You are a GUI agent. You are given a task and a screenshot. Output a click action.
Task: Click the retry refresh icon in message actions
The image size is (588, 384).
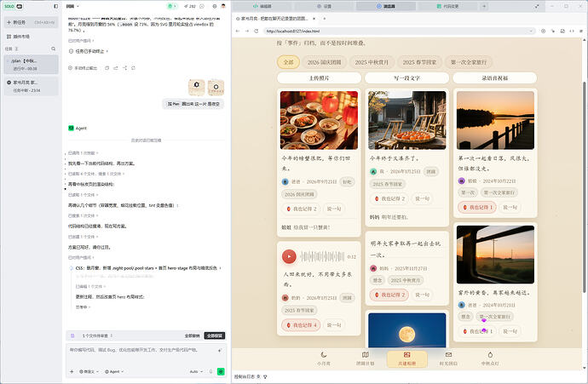click(134, 68)
